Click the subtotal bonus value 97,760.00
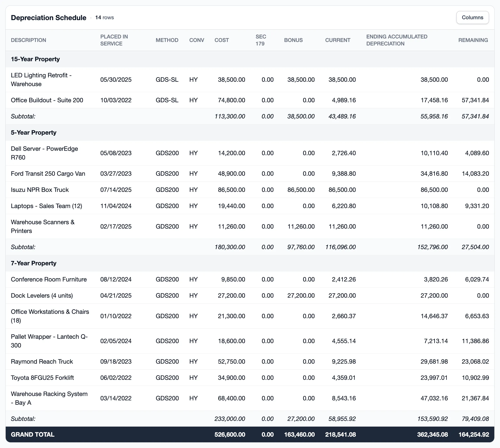500x448 pixels. pyautogui.click(x=301, y=247)
